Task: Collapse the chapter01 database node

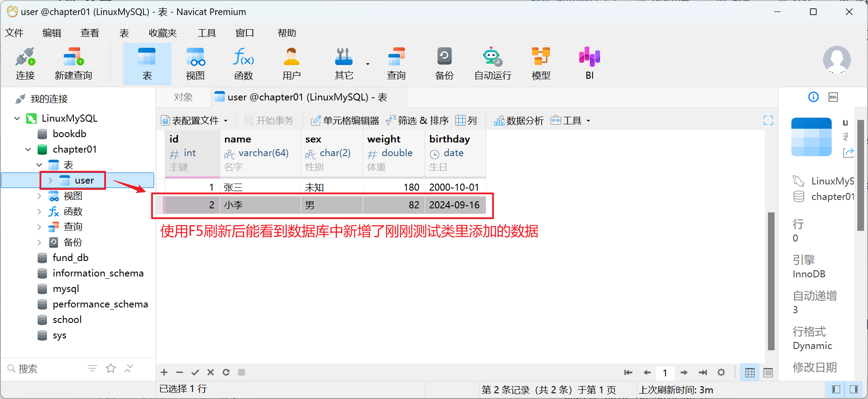Action: coord(28,150)
